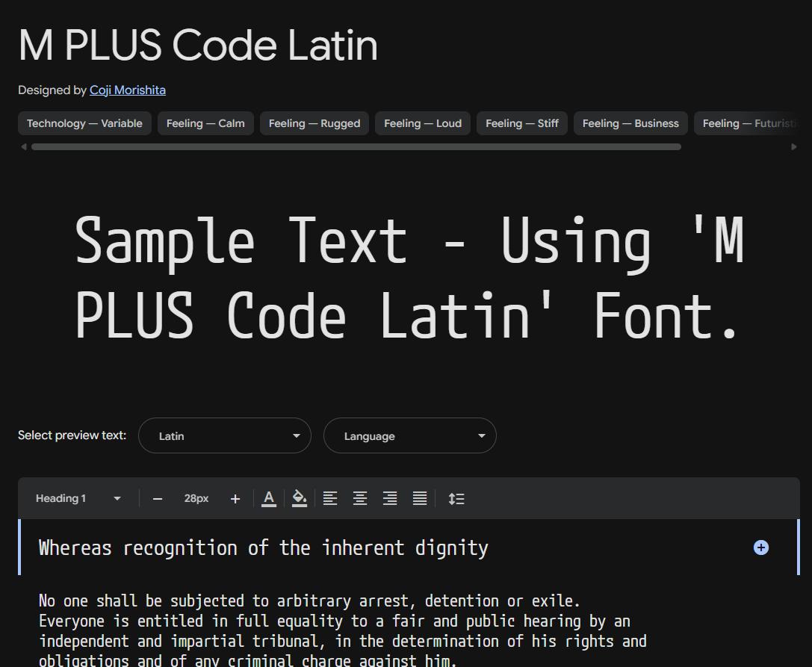The height and width of the screenshot is (667, 812).
Task: Click the left scroll arrow of tag list
Action: [23, 147]
